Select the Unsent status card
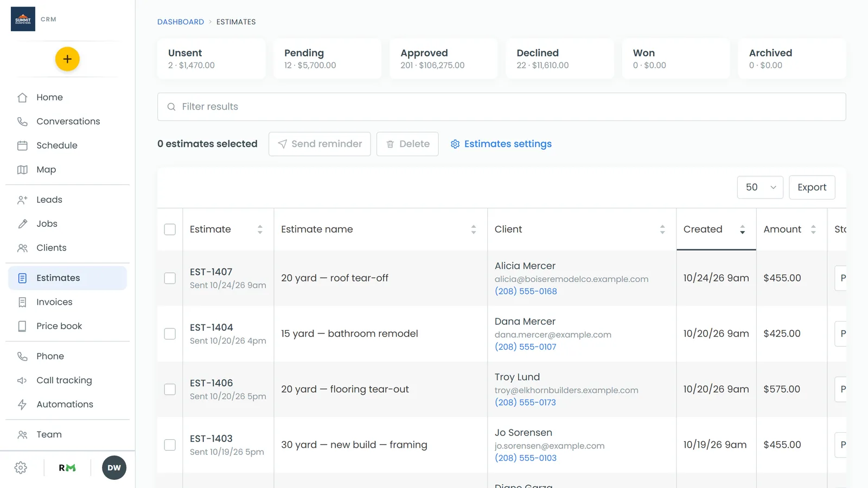The height and width of the screenshot is (488, 868). coord(212,59)
